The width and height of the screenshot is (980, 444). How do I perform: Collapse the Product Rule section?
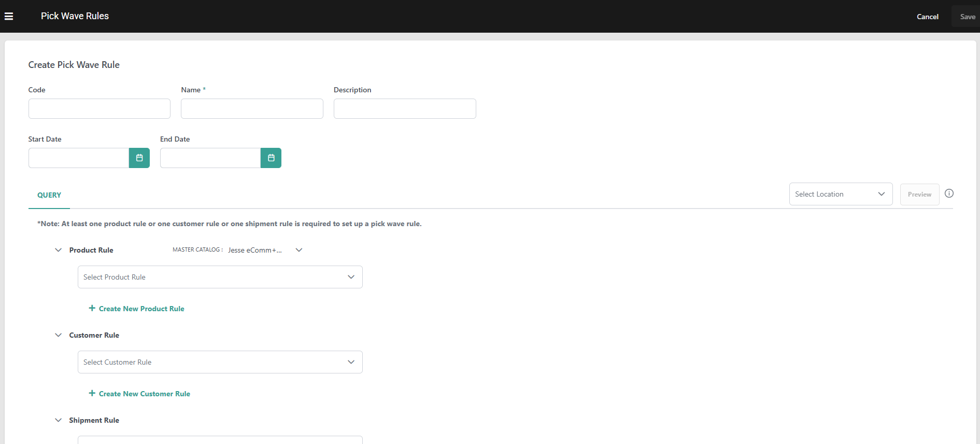tap(58, 250)
